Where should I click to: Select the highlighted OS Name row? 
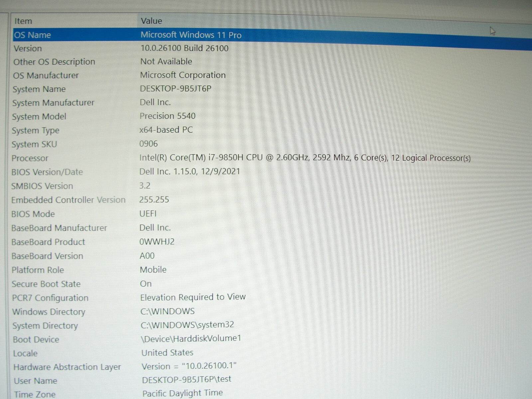(x=33, y=35)
